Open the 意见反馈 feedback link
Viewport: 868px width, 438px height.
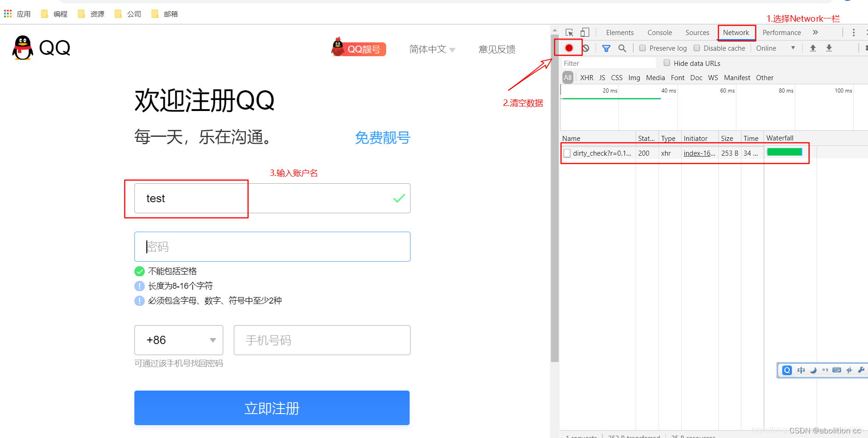pos(497,49)
